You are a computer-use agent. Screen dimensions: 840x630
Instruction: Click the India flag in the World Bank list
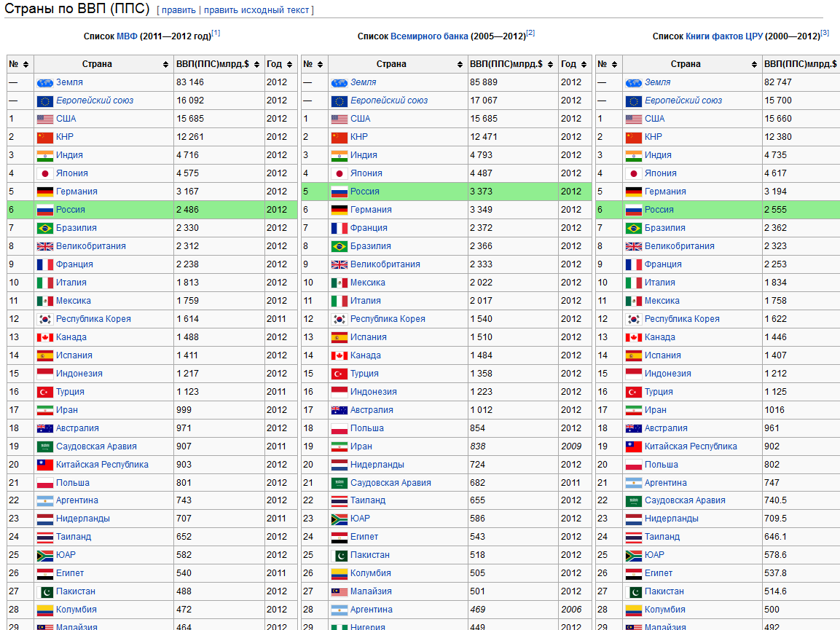[x=339, y=155]
